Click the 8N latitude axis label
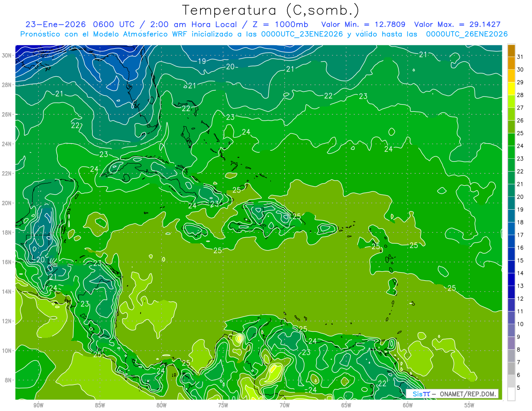 point(9,380)
